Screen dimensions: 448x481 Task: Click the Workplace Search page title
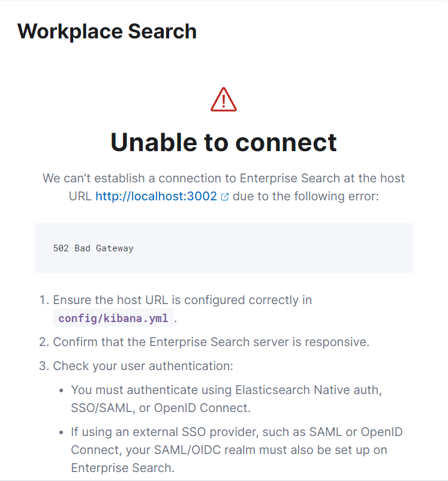[x=107, y=31]
